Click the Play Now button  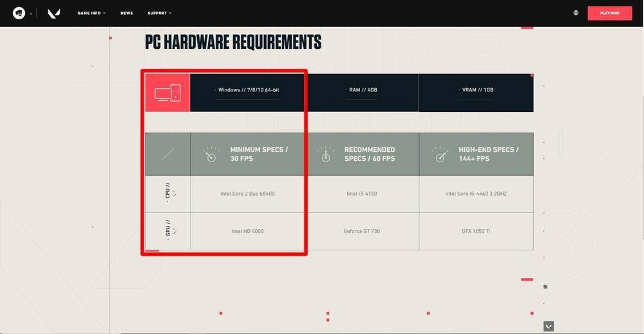click(x=609, y=13)
